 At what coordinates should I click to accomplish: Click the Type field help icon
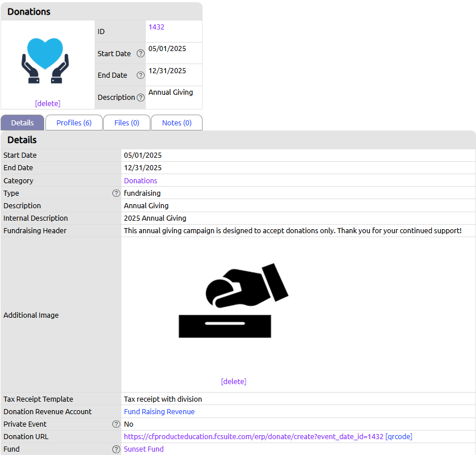[x=116, y=193]
